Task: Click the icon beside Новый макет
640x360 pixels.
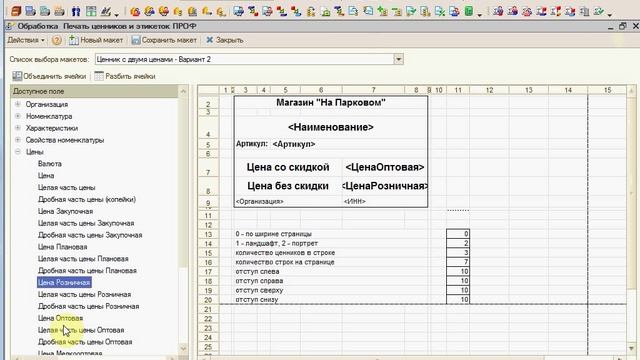Action: 73,40
